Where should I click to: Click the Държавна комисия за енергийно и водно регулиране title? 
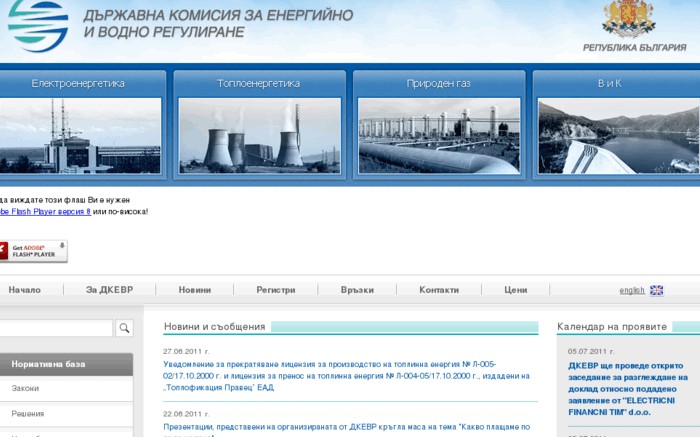[218, 23]
